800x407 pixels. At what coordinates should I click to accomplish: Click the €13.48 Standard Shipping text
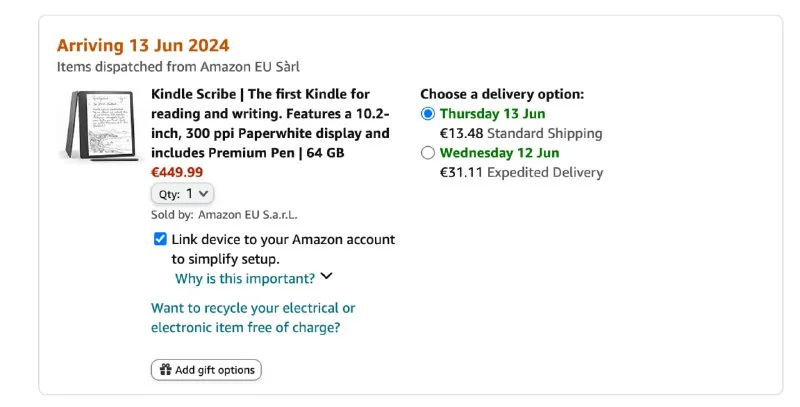pos(521,133)
